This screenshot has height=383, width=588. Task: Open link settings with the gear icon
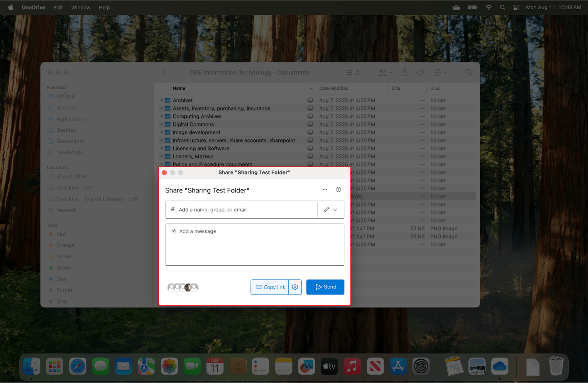pos(295,287)
